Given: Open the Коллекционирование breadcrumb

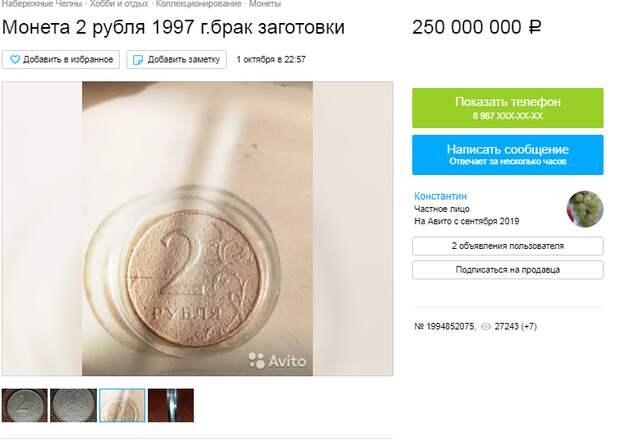Looking at the screenshot, I should coord(198,4).
